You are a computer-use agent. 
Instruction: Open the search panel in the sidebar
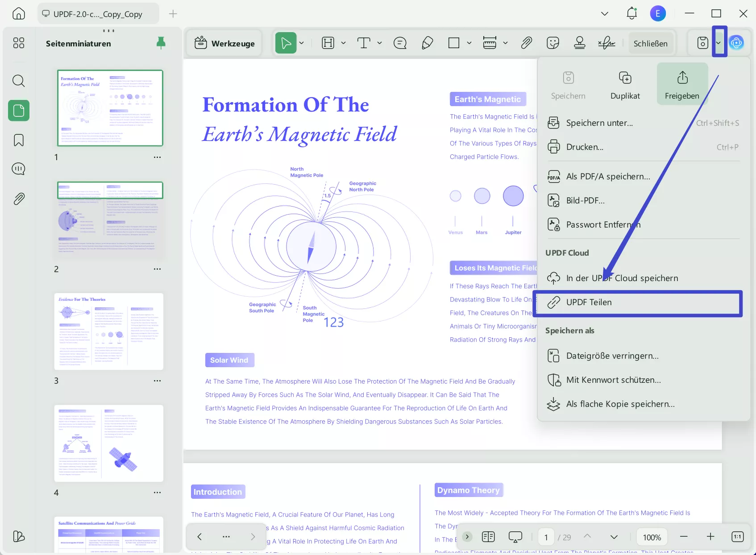point(18,81)
